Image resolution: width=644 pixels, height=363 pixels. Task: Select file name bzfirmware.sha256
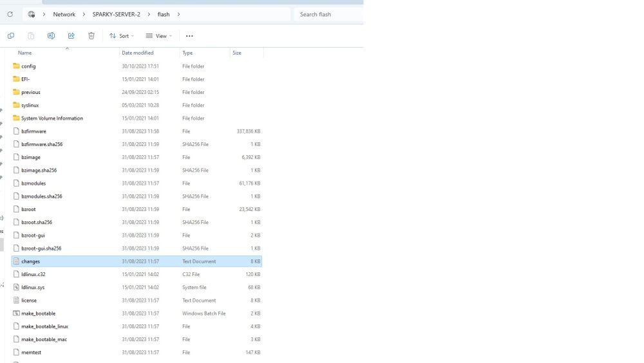click(42, 144)
